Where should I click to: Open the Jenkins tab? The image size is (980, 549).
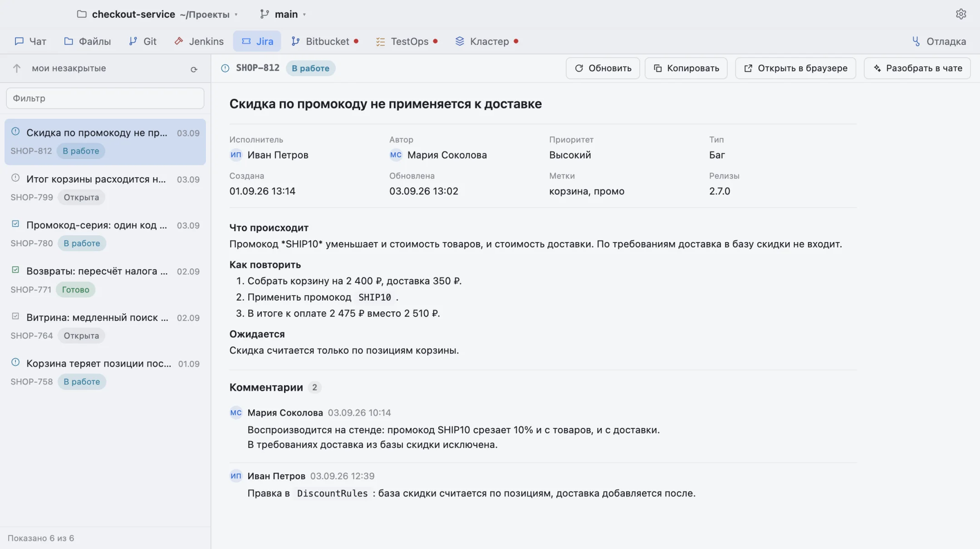[199, 41]
